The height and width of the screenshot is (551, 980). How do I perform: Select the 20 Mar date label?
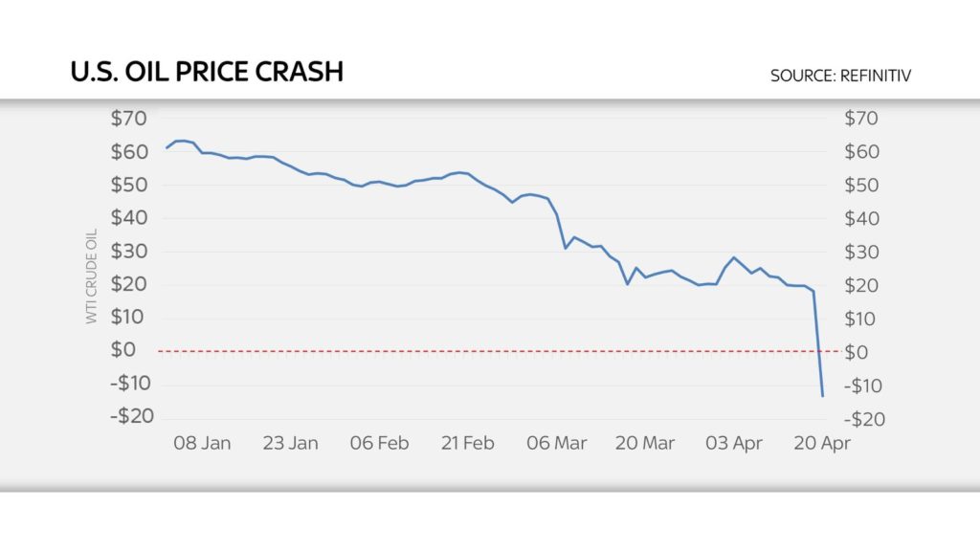pos(645,443)
